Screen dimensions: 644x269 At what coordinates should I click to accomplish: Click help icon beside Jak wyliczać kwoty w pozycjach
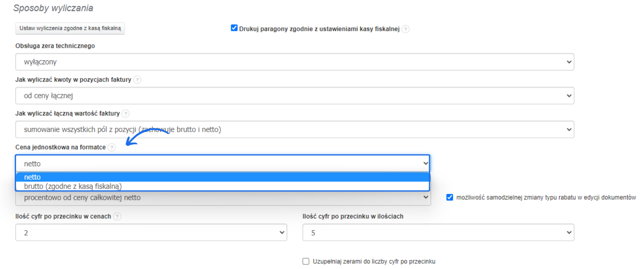coord(137,80)
